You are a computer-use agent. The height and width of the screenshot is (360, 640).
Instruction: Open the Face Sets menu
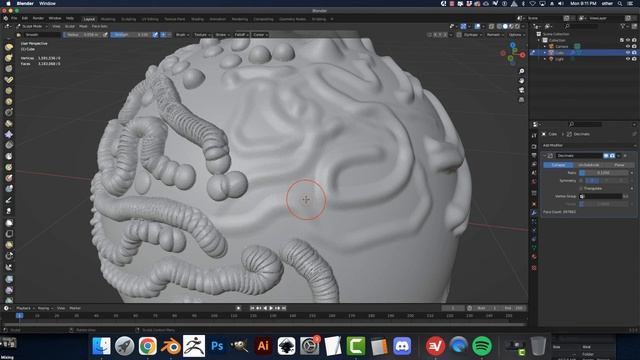click(100, 26)
